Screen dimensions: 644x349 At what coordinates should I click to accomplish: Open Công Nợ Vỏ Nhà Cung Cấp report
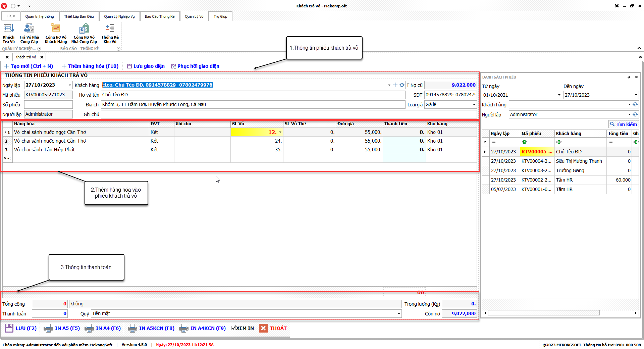tap(84, 34)
